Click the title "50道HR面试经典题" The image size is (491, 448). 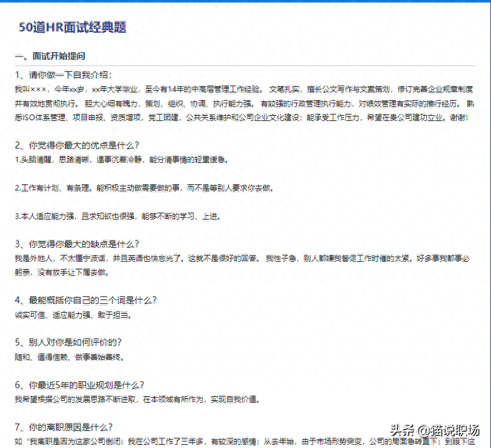click(72, 27)
